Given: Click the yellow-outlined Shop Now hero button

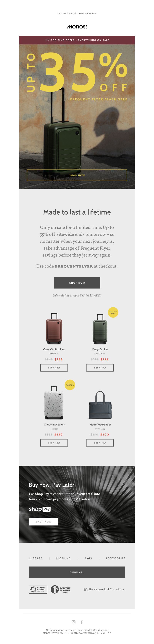Looking at the screenshot, I should (x=77, y=175).
